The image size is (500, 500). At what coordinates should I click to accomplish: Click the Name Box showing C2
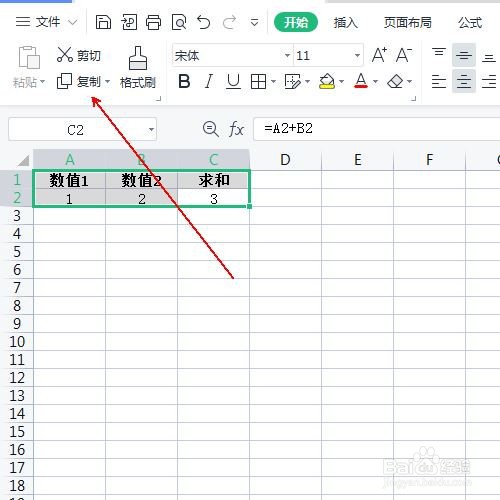click(77, 129)
